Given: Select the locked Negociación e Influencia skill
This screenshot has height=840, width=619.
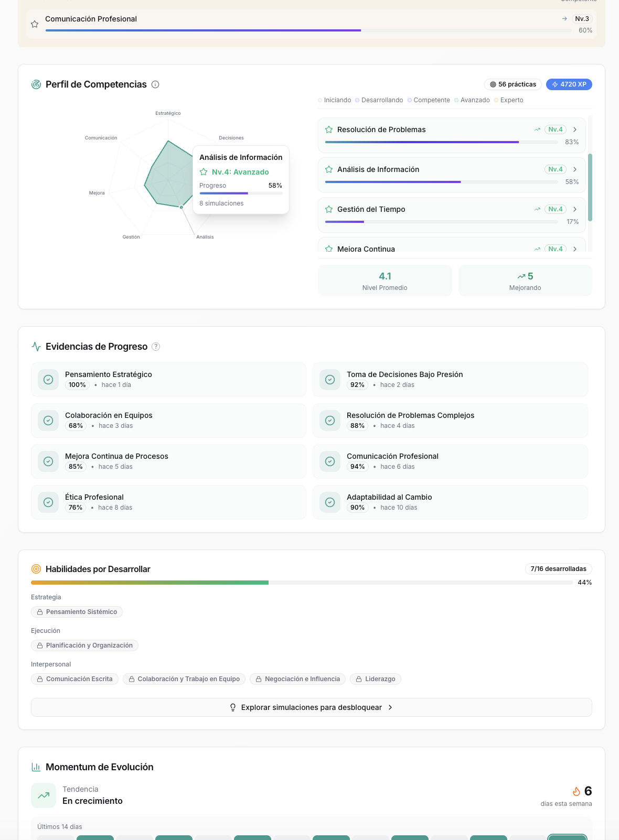Looking at the screenshot, I should [298, 679].
